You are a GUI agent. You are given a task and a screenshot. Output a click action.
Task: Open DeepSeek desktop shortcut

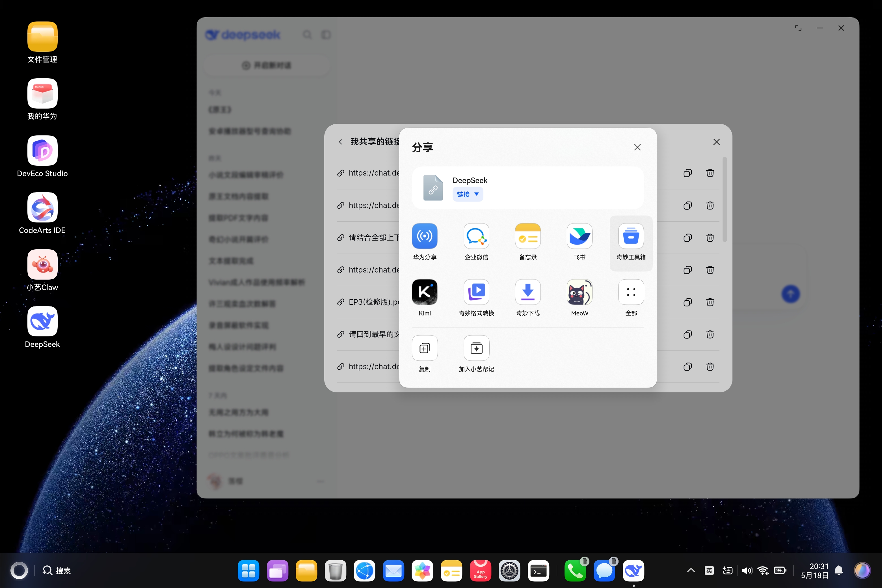pyautogui.click(x=42, y=327)
